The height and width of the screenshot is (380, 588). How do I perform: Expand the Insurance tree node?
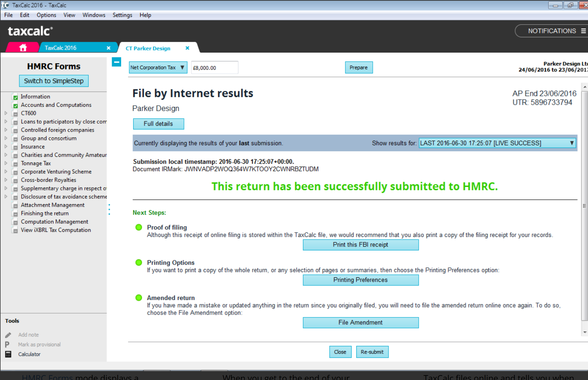6,146
